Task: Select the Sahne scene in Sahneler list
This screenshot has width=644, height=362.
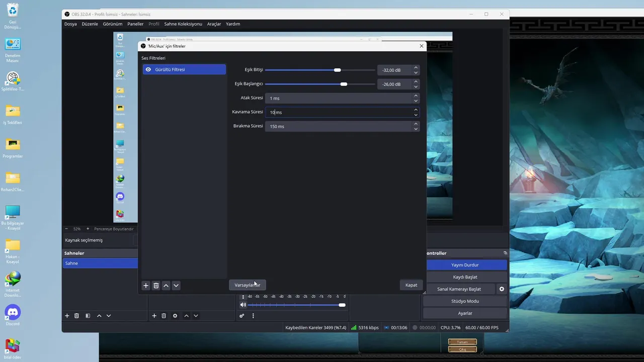Action: [100, 263]
